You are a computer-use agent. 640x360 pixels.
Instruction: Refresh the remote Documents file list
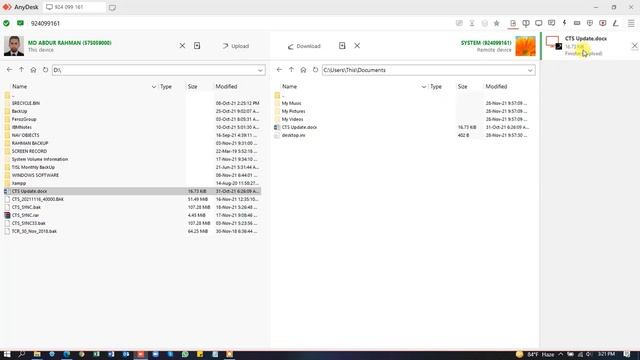click(315, 70)
